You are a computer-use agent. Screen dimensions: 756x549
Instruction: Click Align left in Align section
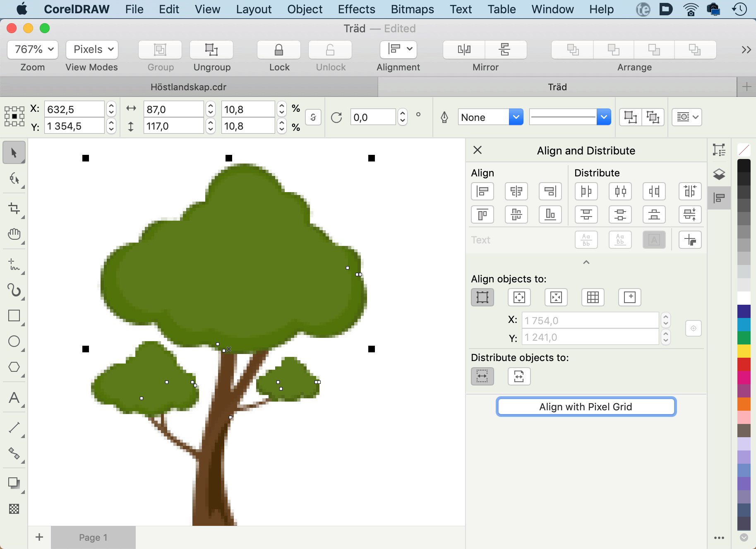pos(482,191)
